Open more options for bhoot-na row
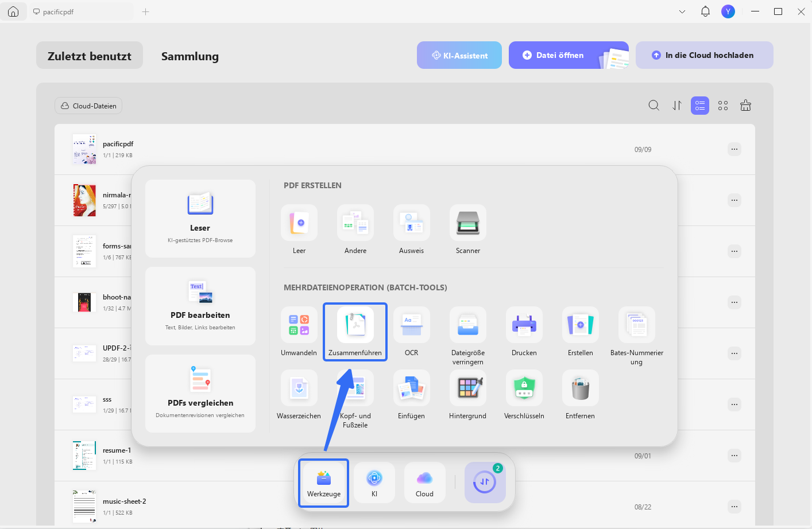Screen dimensions: 812x529 (x=734, y=302)
